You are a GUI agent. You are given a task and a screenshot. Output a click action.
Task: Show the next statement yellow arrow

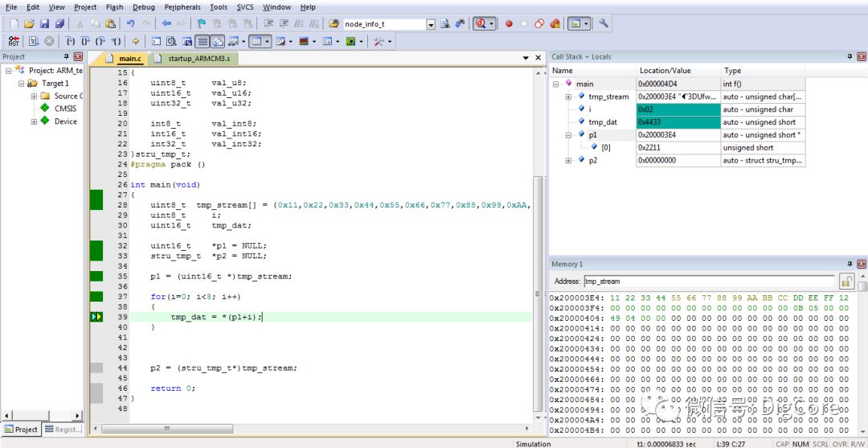(135, 42)
